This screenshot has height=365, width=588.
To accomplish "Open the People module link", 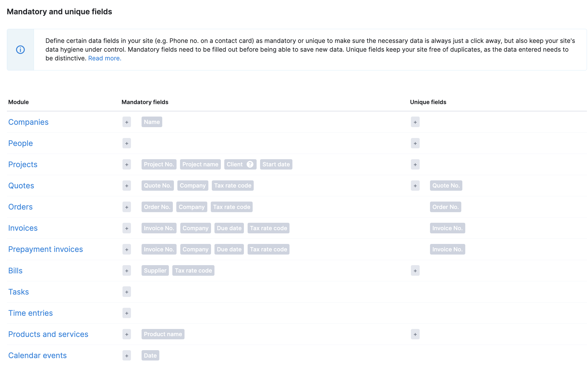I will tap(20, 143).
